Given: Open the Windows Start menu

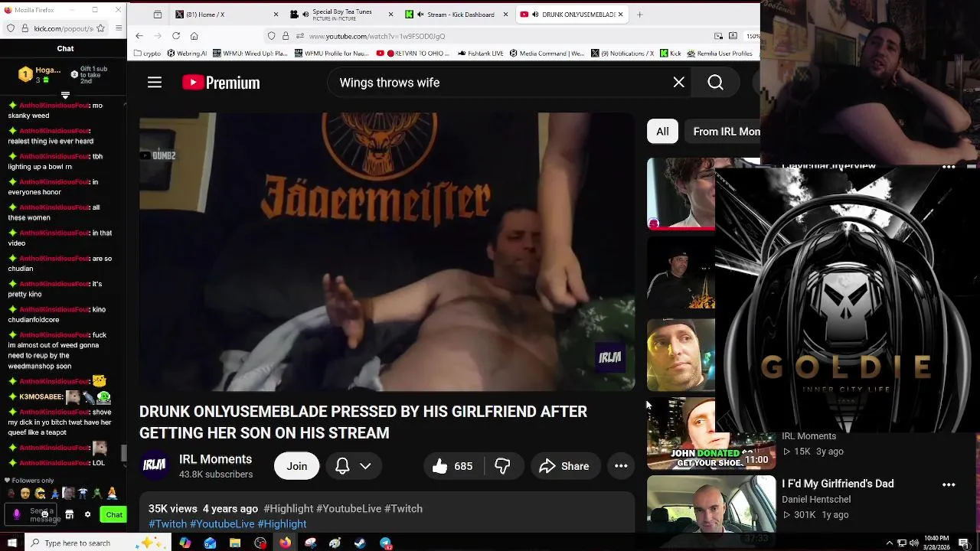Looking at the screenshot, I should pos(11,543).
